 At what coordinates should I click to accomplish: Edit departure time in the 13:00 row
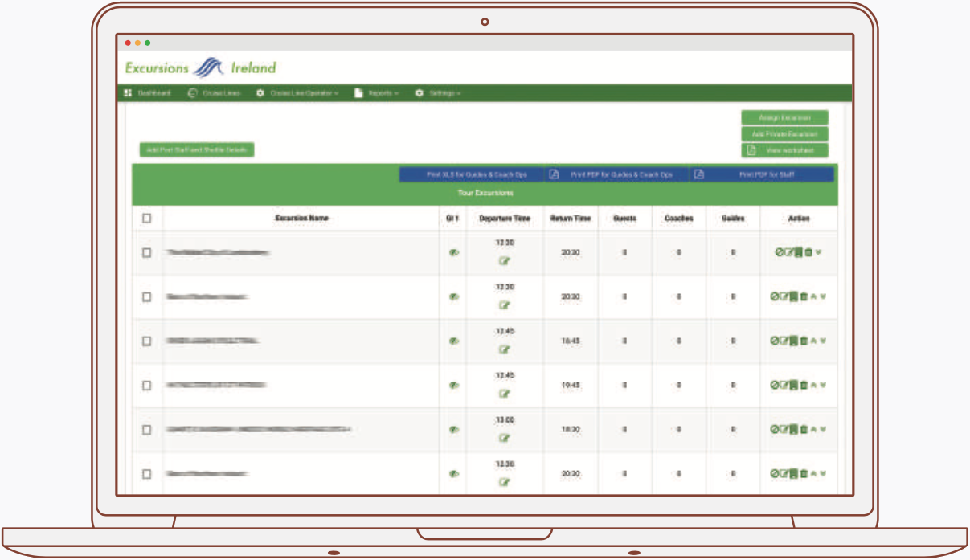coord(505,438)
